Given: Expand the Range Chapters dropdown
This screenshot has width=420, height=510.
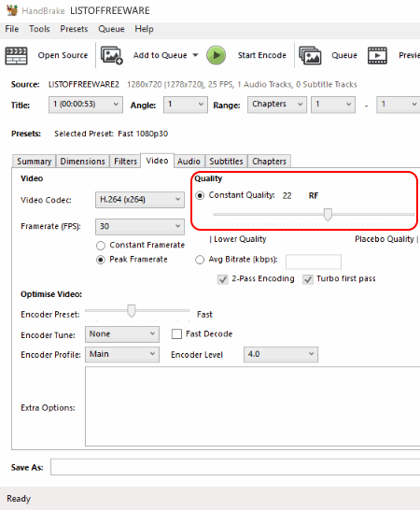Looking at the screenshot, I should [x=277, y=105].
